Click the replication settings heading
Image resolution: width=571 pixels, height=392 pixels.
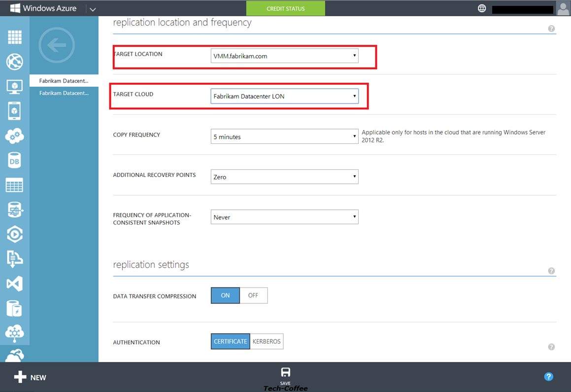151,264
